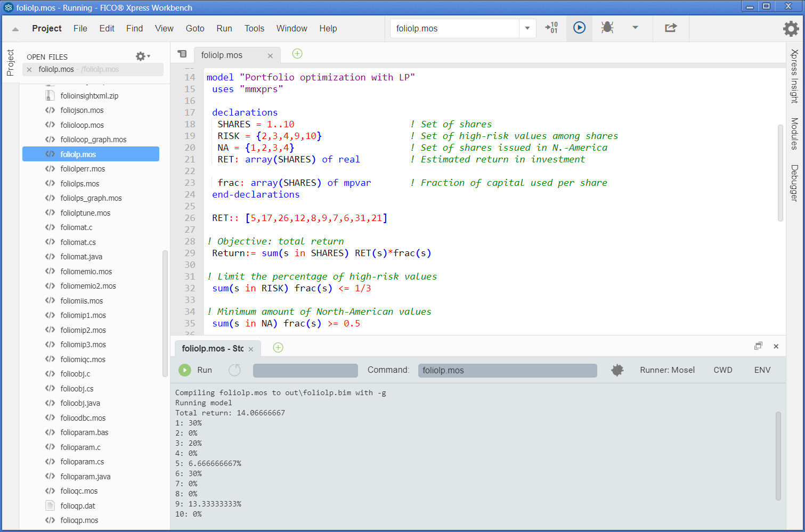The width and height of the screenshot is (805, 532).
Task: Maximize the console panel with the restore icon
Action: [758, 346]
